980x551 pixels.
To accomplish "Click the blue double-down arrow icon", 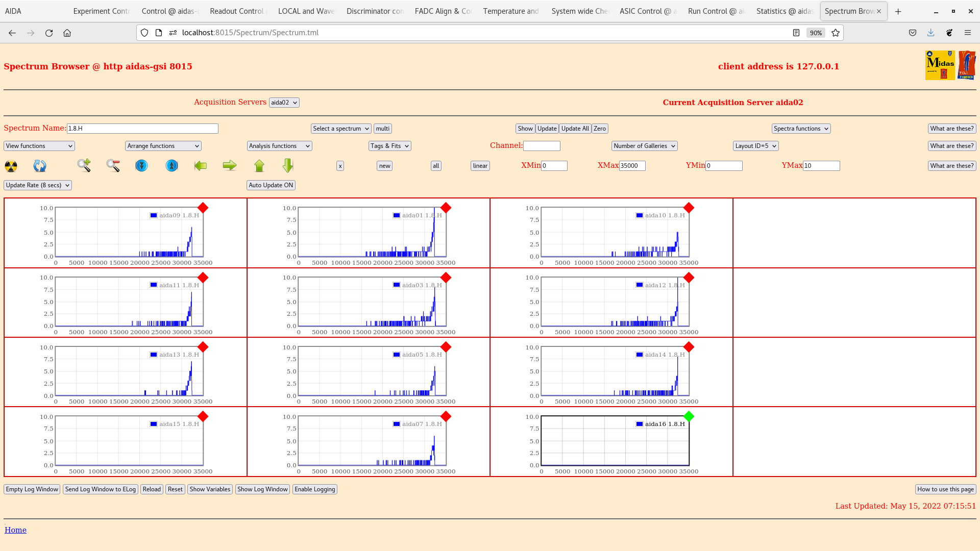I will [x=141, y=166].
